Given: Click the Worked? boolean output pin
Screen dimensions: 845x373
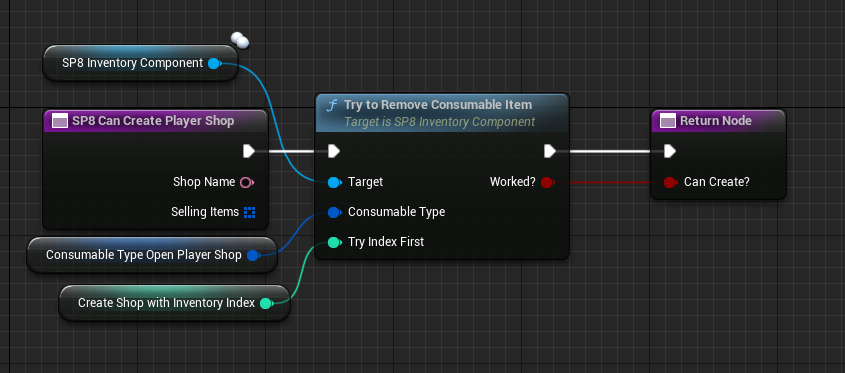Looking at the screenshot, I should [547, 182].
